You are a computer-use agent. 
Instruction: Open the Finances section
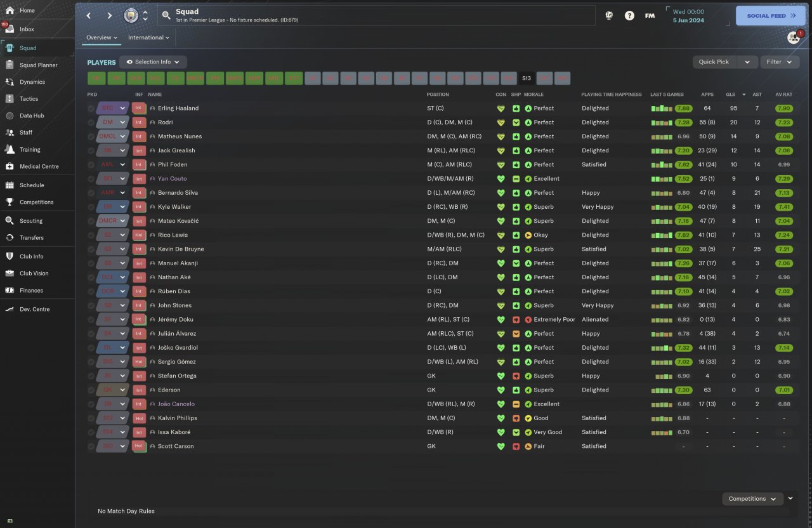coord(31,291)
